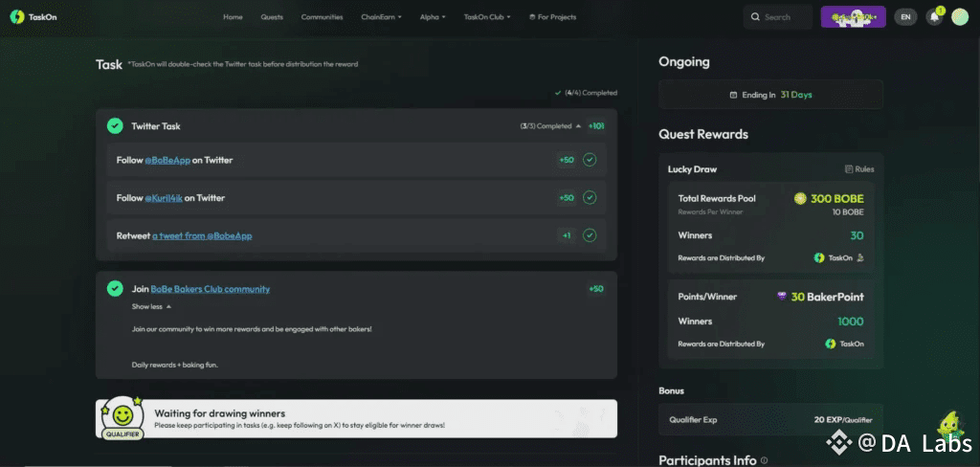The height and width of the screenshot is (467, 980).
Task: Click the Twitter Task green check icon
Action: (x=115, y=125)
